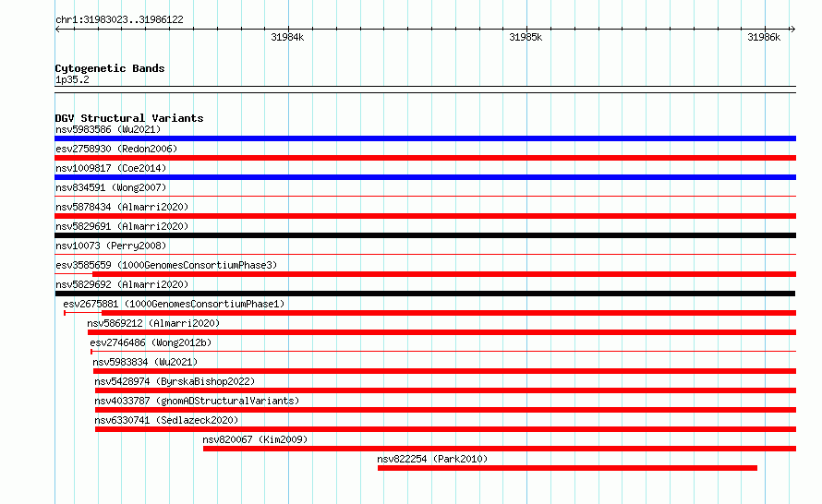822x504 pixels.
Task: Click the left arrow end of ruler
Action: [x=57, y=30]
